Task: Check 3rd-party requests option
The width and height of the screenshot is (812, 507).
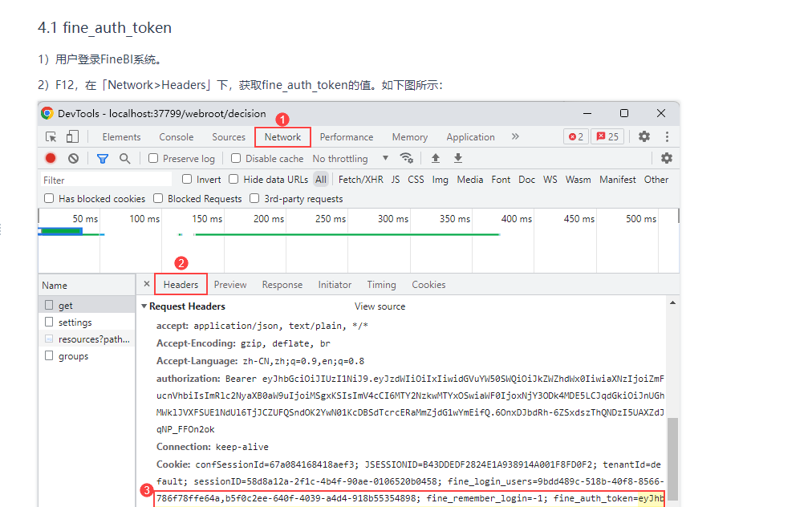Action: [x=254, y=198]
